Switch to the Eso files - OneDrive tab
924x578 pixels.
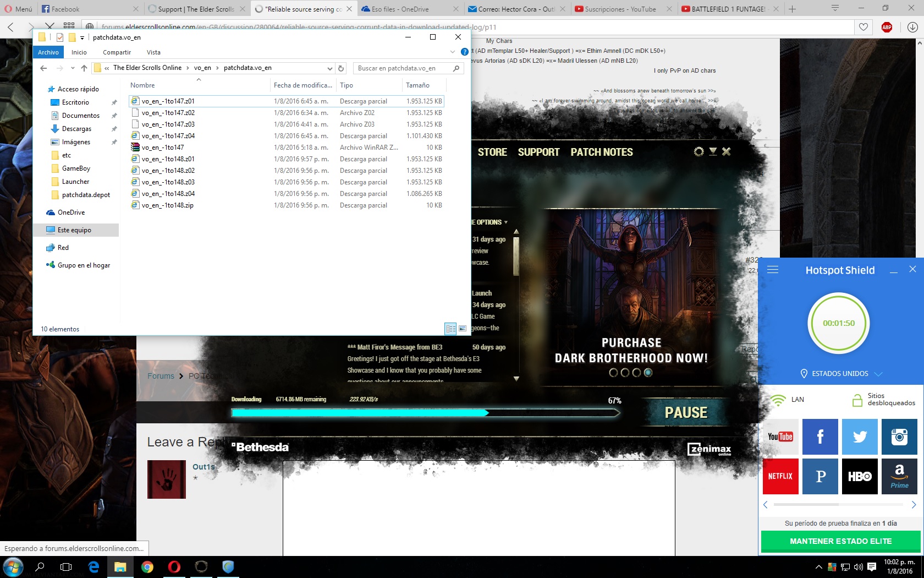[409, 9]
